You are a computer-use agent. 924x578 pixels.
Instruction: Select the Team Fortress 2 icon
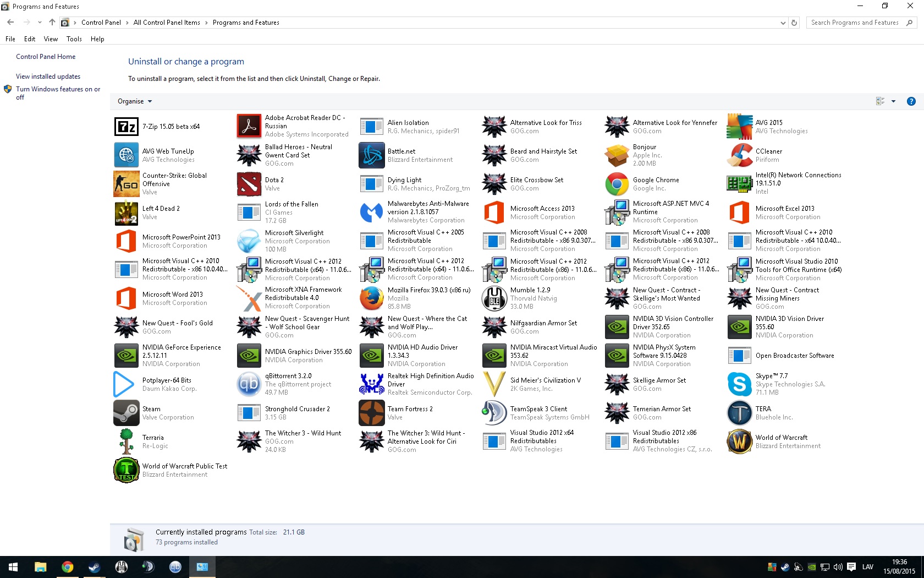(371, 413)
